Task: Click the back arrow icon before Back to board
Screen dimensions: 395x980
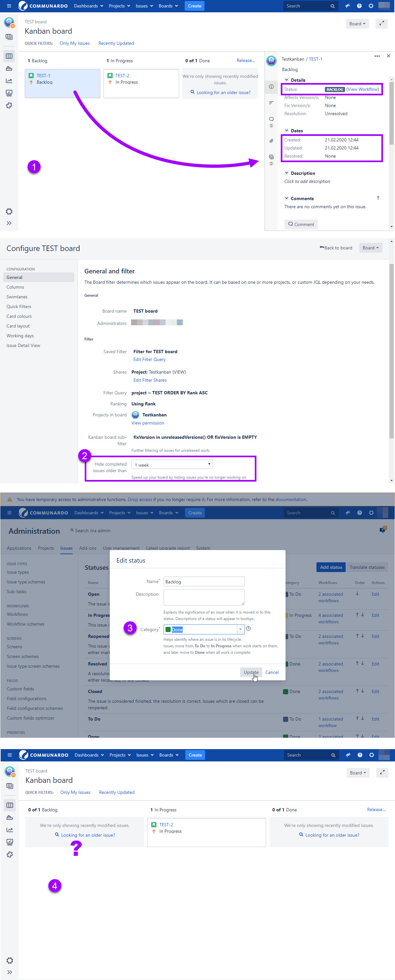Action: [322, 248]
